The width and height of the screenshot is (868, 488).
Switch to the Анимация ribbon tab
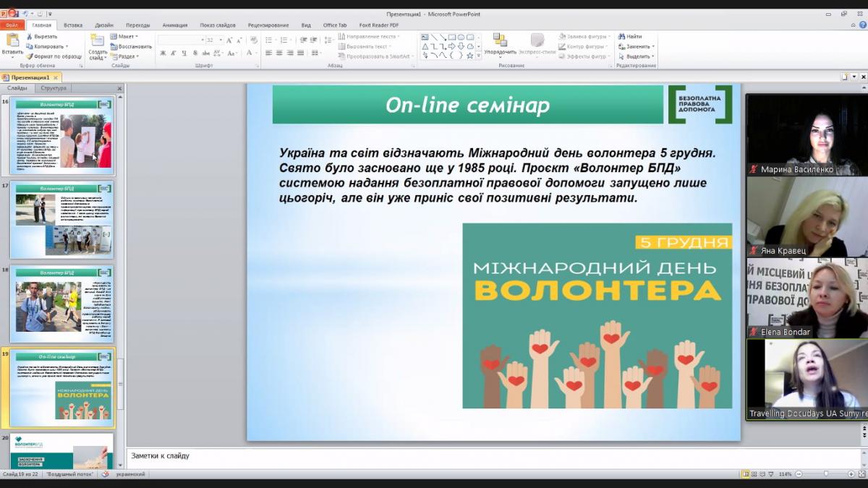[175, 25]
